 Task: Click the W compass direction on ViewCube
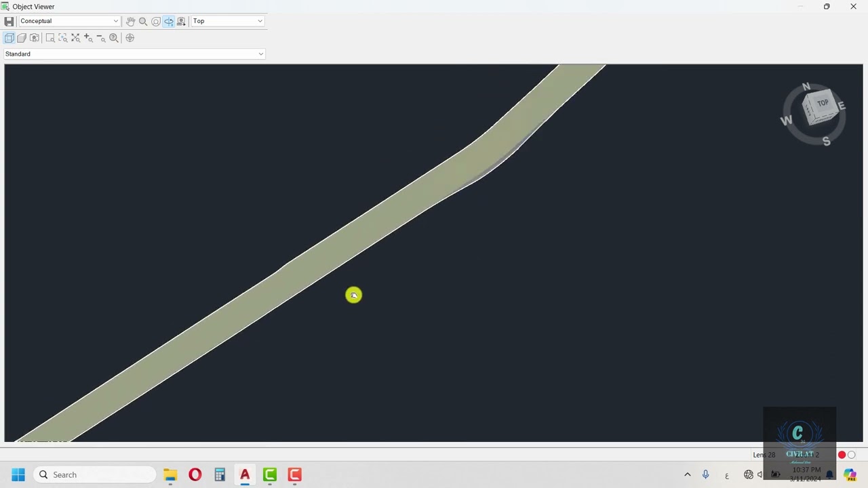click(786, 121)
